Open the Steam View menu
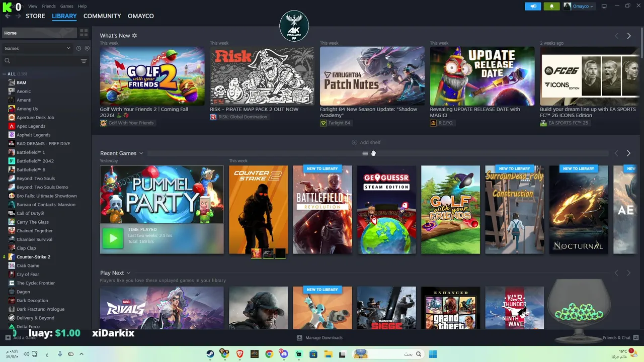This screenshot has height=362, width=644. tap(33, 6)
